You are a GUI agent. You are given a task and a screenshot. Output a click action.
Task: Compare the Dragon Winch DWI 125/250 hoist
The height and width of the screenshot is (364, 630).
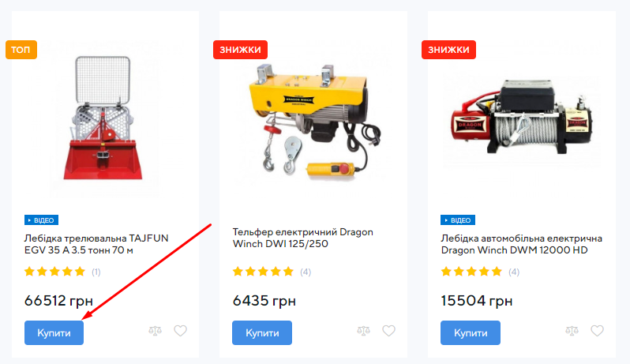pyautogui.click(x=364, y=331)
